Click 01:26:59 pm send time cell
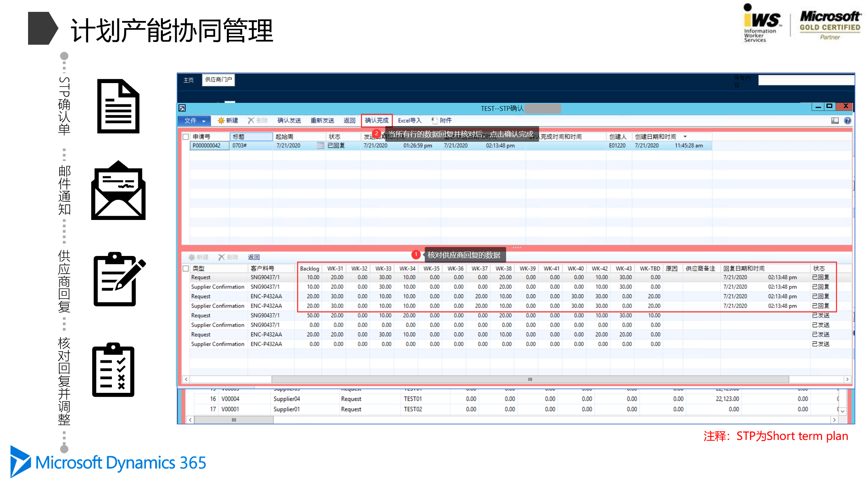868x487 pixels. click(x=417, y=146)
